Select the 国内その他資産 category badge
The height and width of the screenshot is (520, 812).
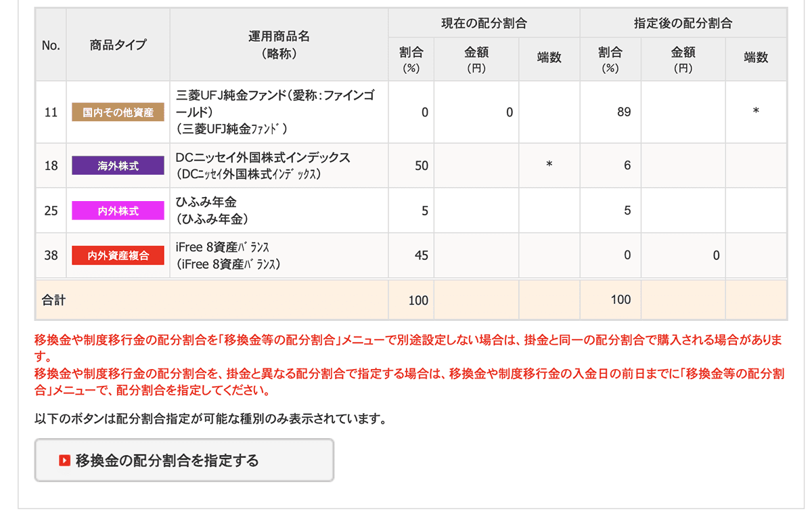pyautogui.click(x=118, y=112)
